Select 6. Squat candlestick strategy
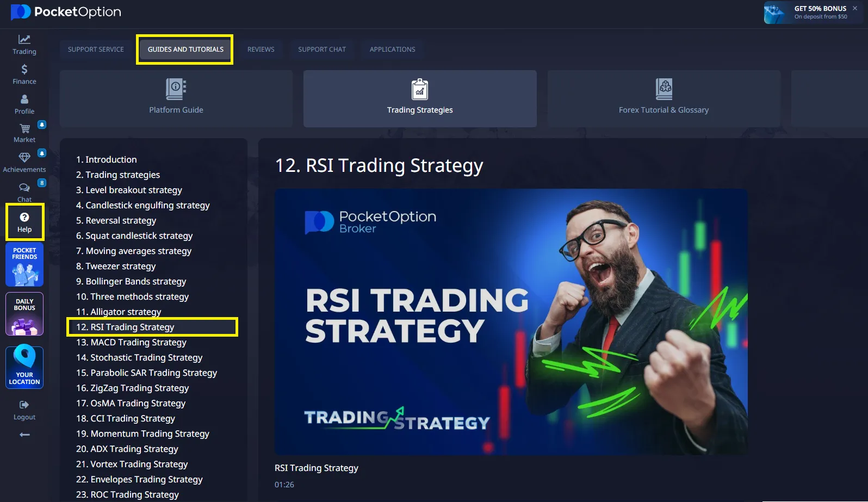 pyautogui.click(x=134, y=235)
